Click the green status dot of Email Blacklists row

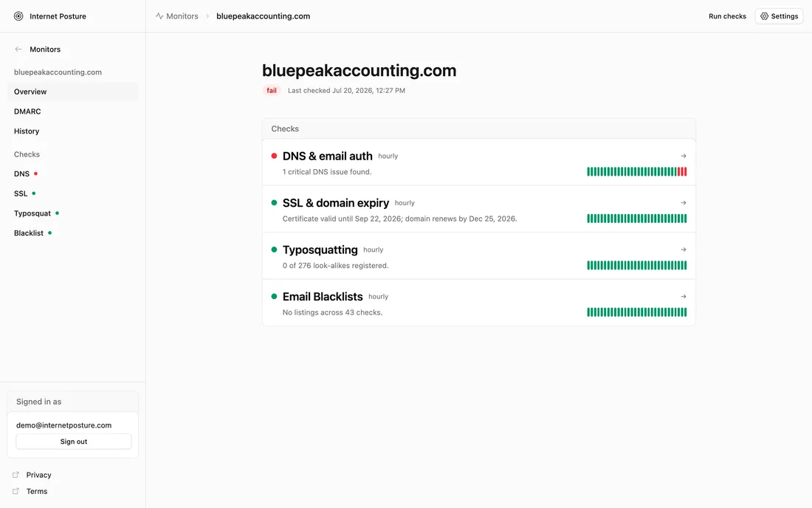pyautogui.click(x=274, y=297)
